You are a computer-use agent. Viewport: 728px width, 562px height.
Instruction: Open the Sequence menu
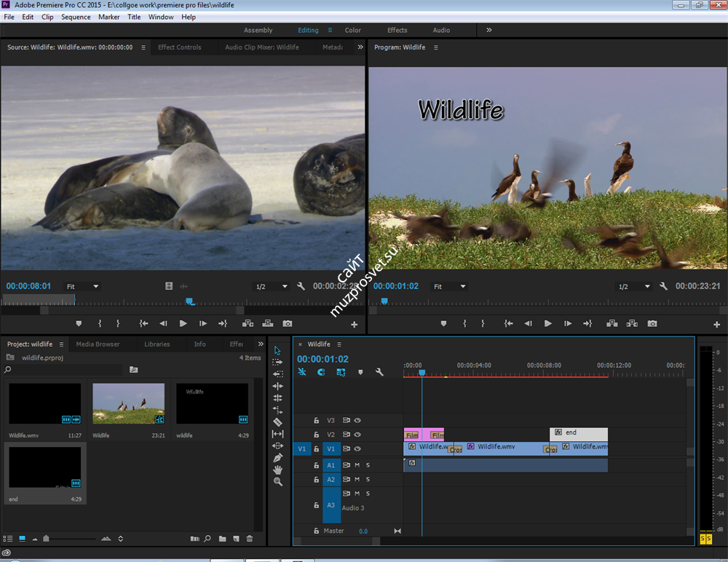(x=76, y=17)
